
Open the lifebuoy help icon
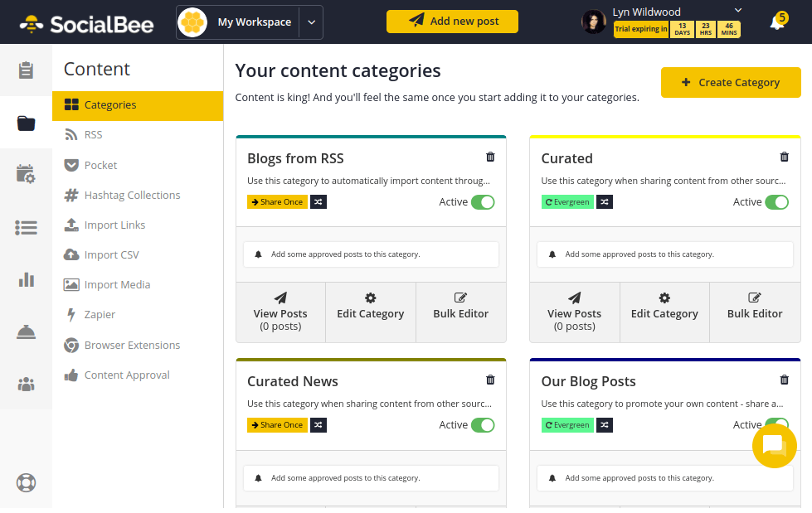(x=26, y=482)
